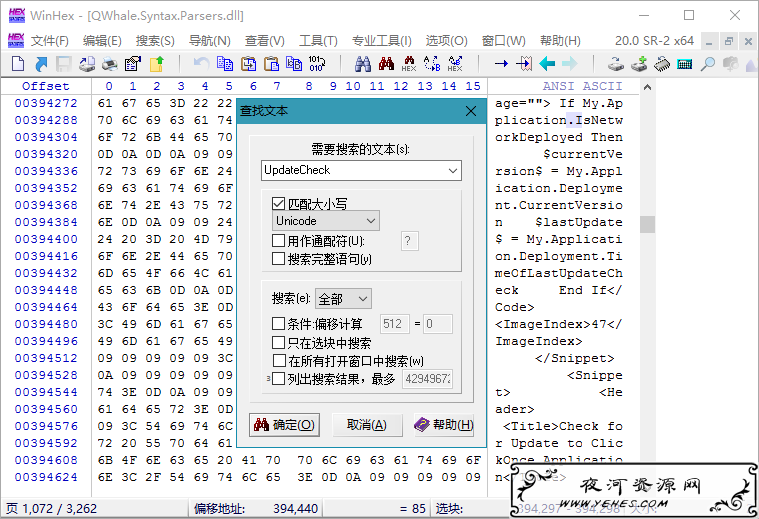The height and width of the screenshot is (519, 759).
Task: Click the 101/010 Modify data icon
Action: [317, 63]
